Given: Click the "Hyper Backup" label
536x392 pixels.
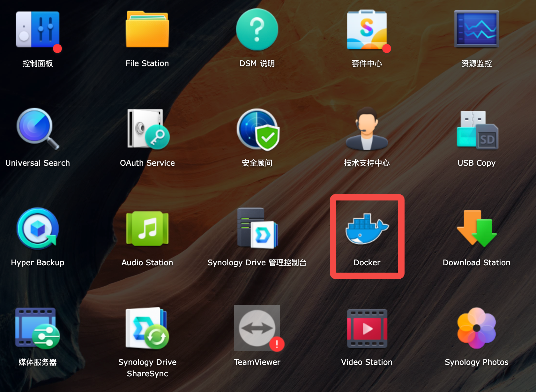Looking at the screenshot, I should tap(38, 263).
